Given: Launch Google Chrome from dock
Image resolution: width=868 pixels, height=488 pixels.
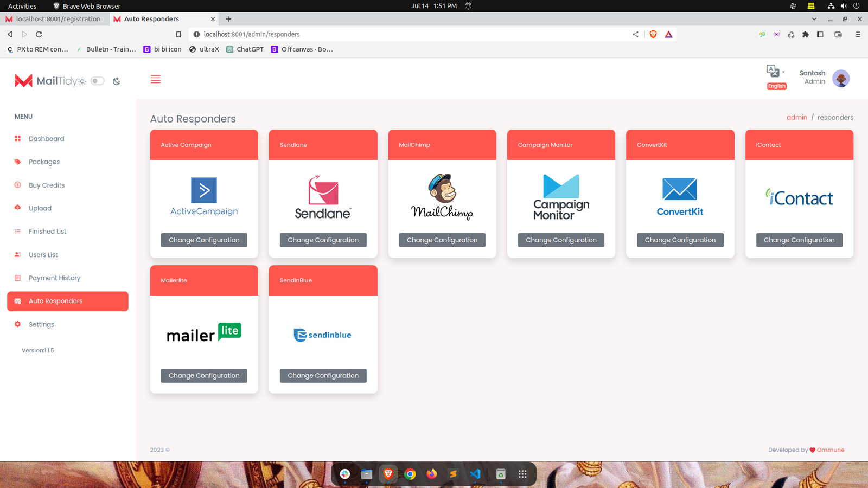Looking at the screenshot, I should [x=410, y=474].
